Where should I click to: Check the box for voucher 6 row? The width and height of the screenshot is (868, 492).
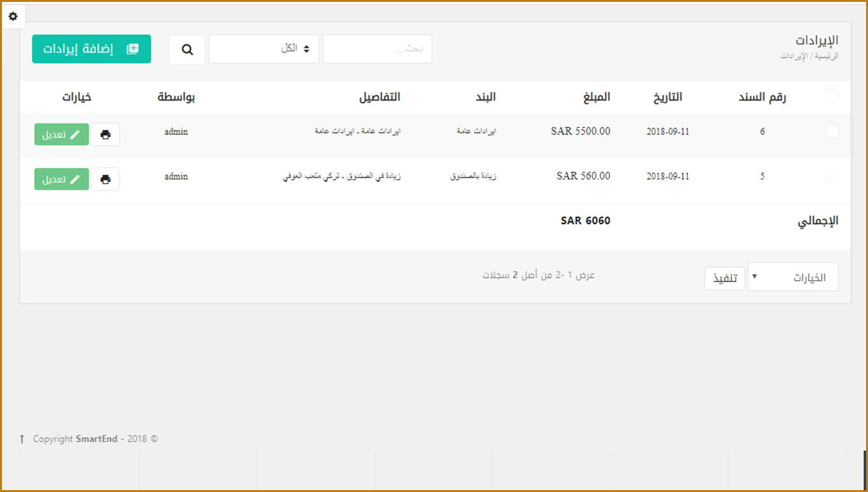[832, 132]
